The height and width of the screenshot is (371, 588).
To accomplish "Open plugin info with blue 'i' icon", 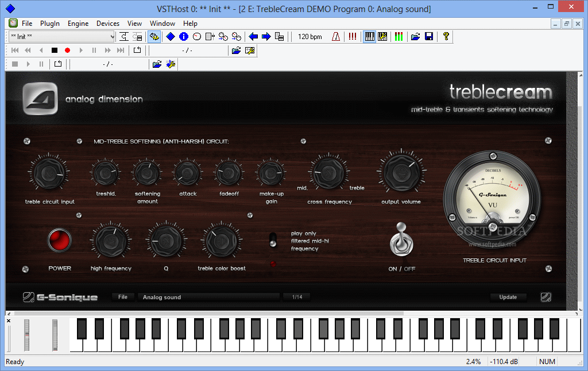I will click(x=184, y=36).
